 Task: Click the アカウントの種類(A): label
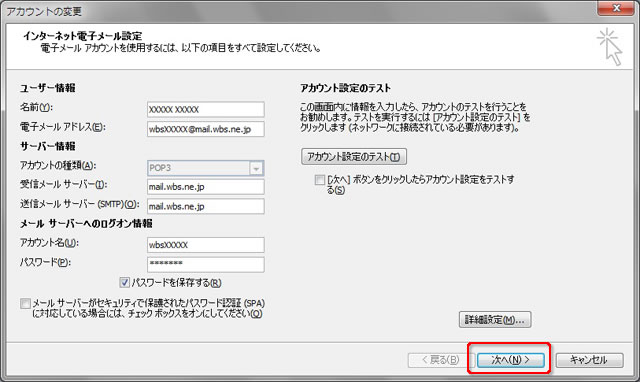click(58, 165)
